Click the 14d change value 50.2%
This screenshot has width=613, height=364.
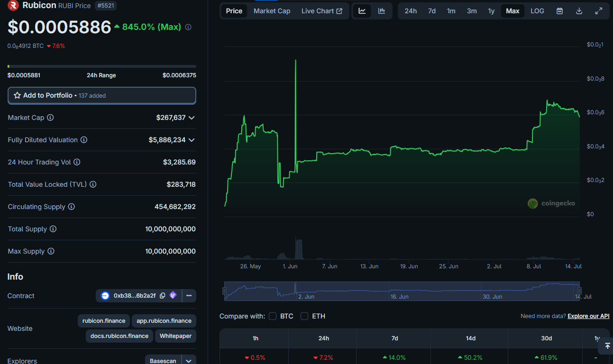(470, 357)
